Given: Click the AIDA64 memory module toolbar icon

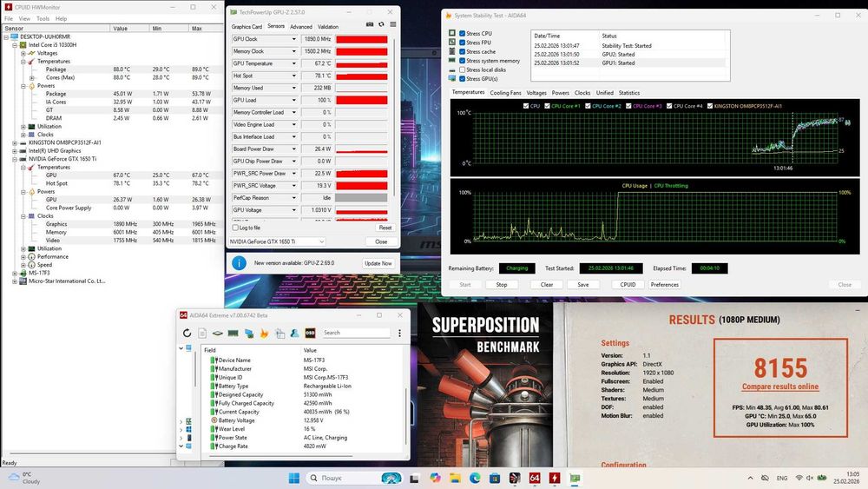Looking at the screenshot, I should pyautogui.click(x=233, y=333).
